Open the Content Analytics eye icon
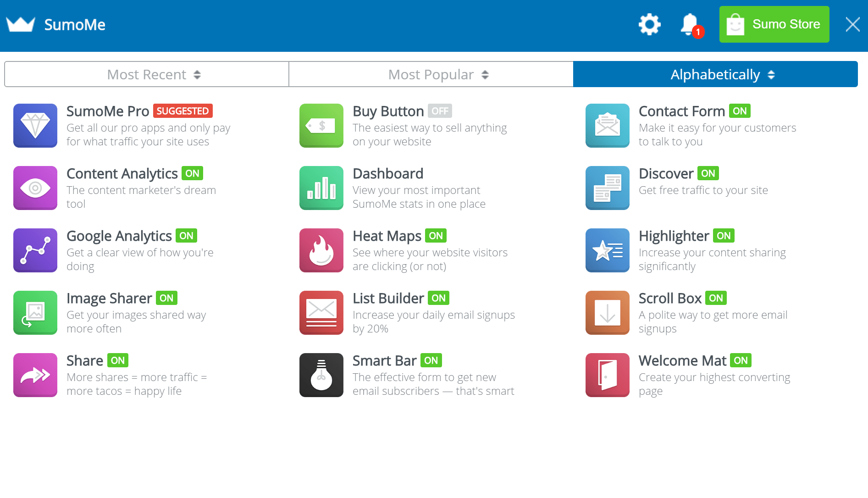The image size is (868, 498). point(35,188)
